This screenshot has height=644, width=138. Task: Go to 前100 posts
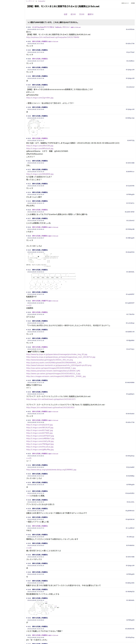(x=73, y=14)
